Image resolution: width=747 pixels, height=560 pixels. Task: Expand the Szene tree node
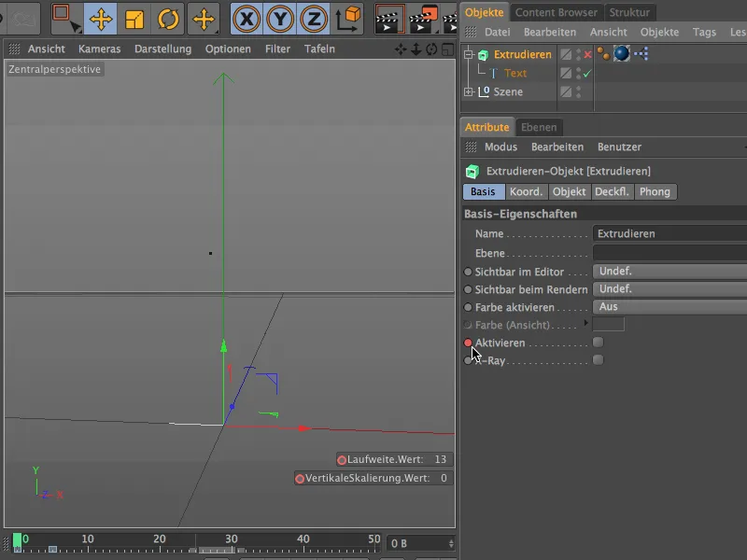(469, 91)
